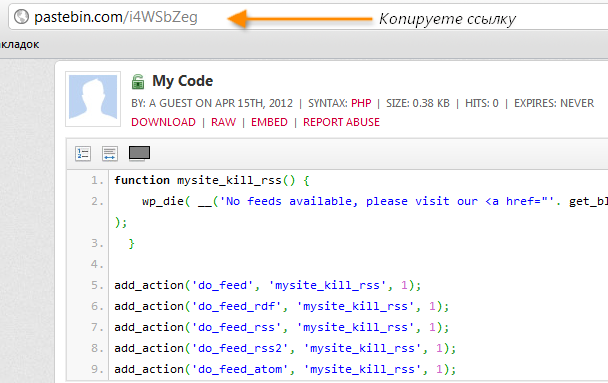Click the My Code paste title
This screenshot has height=383, width=608.
click(182, 81)
